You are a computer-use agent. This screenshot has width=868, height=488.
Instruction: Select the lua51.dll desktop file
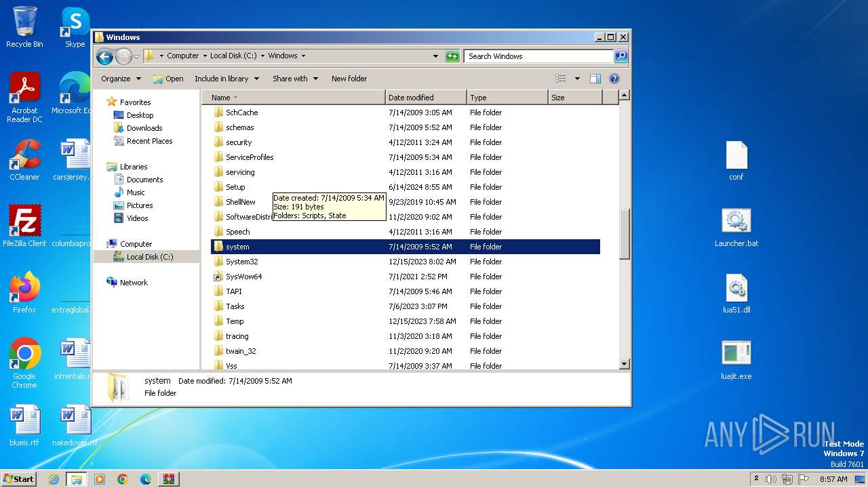pos(736,293)
